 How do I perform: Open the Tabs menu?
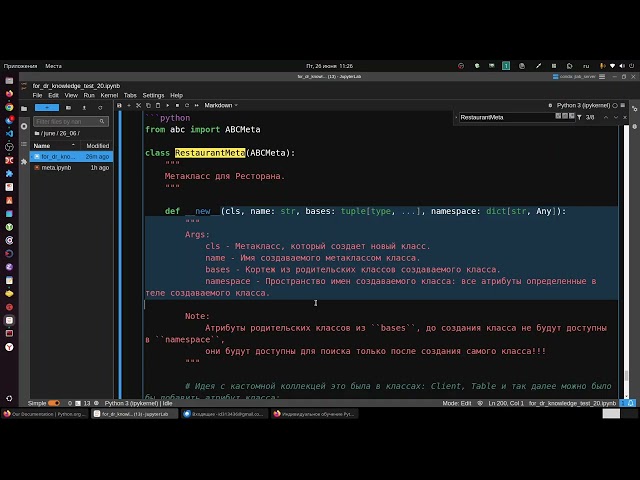(x=130, y=96)
